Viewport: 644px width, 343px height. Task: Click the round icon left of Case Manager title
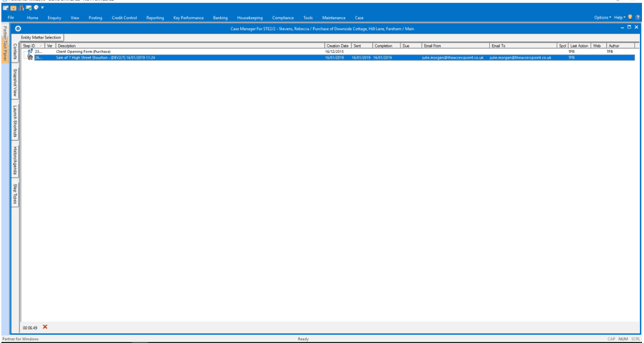coord(18,28)
